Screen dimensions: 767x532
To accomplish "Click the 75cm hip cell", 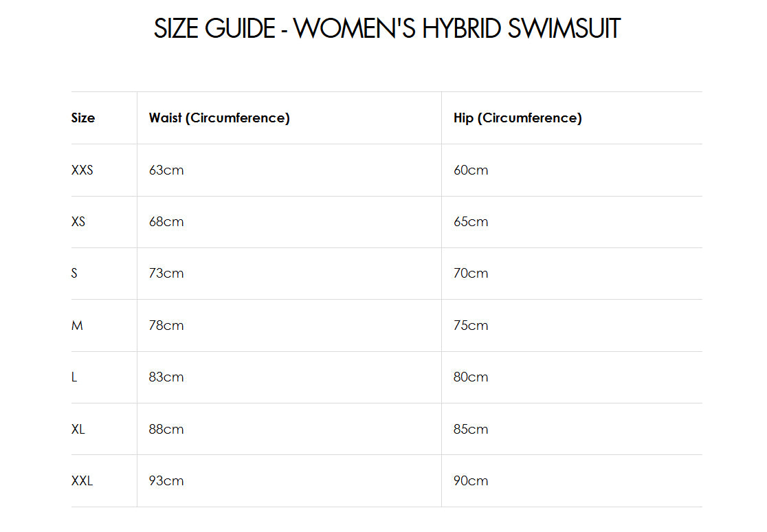I will coord(471,325).
